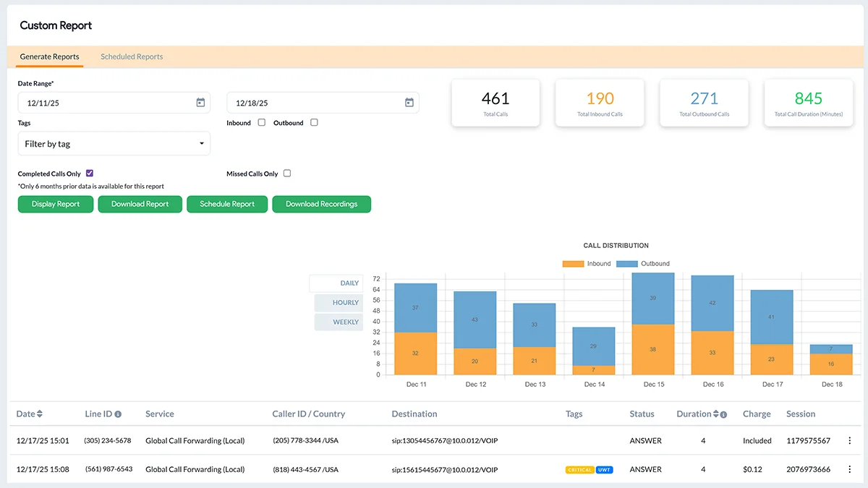Open the end date calendar picker
The width and height of the screenshot is (868, 488).
pos(409,103)
